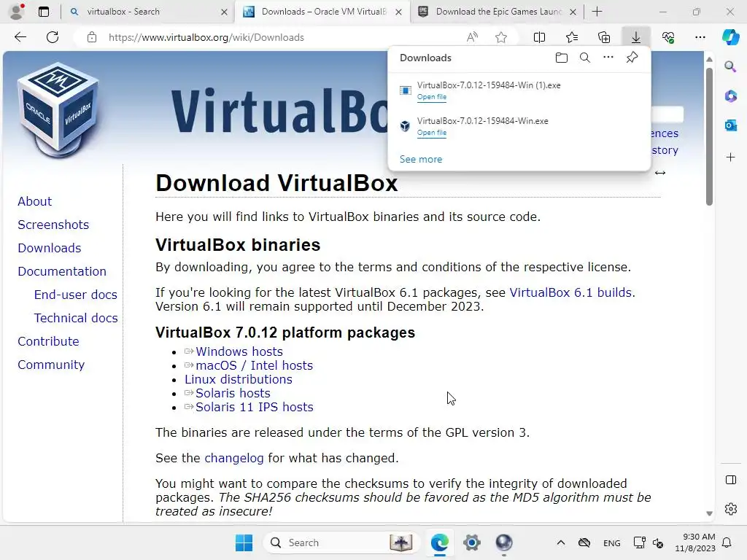Open End-user docs link

76,295
